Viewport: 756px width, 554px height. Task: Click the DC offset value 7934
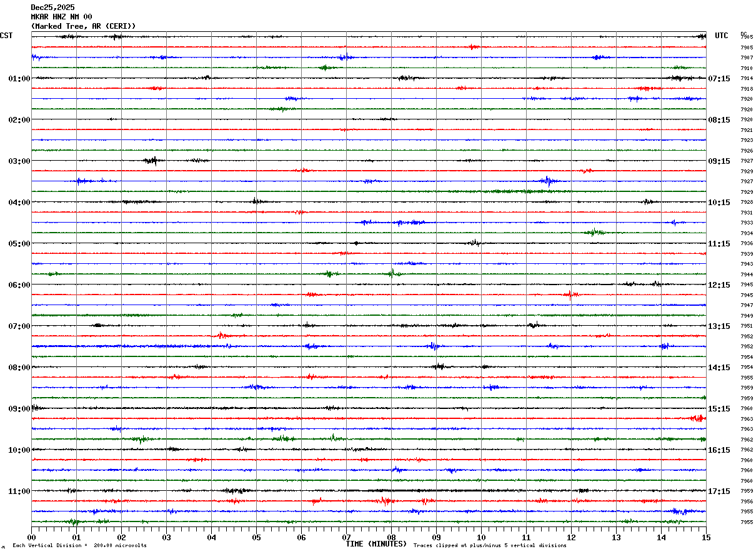tap(747, 233)
